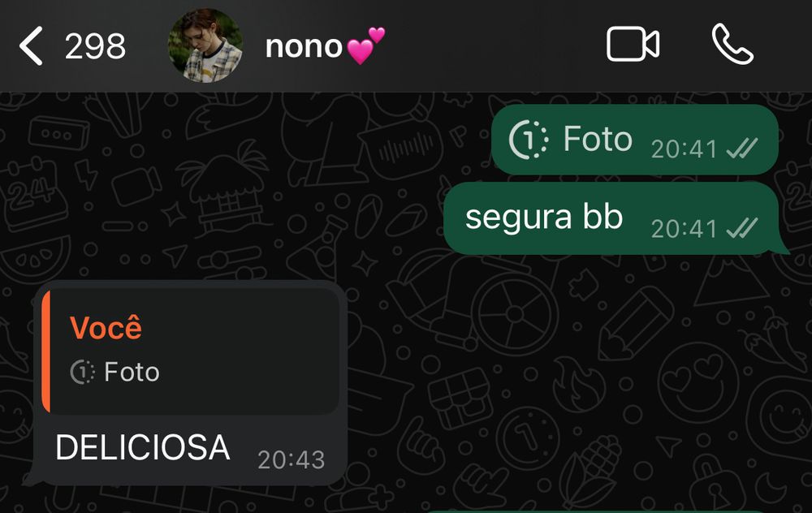
Task: Tap double check marks on 'segura bb'
Action: point(742,228)
